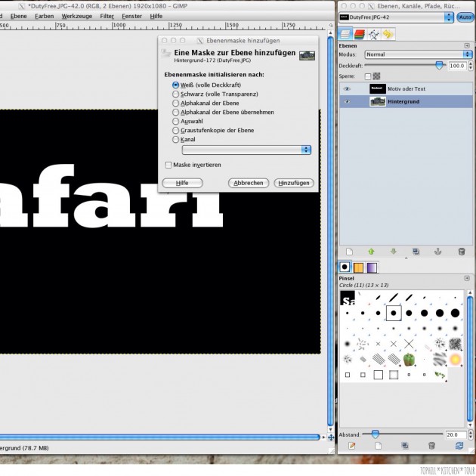Open the Werkzeuge menu
Screen dimensions: 476x476
tap(77, 16)
